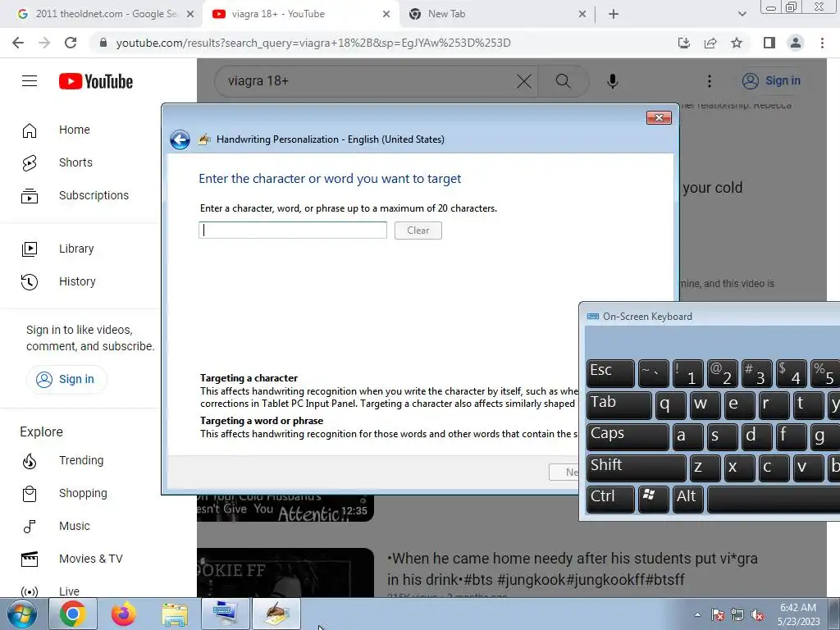
Task: Open the YouTube hamburger guide menu
Action: (x=30, y=81)
